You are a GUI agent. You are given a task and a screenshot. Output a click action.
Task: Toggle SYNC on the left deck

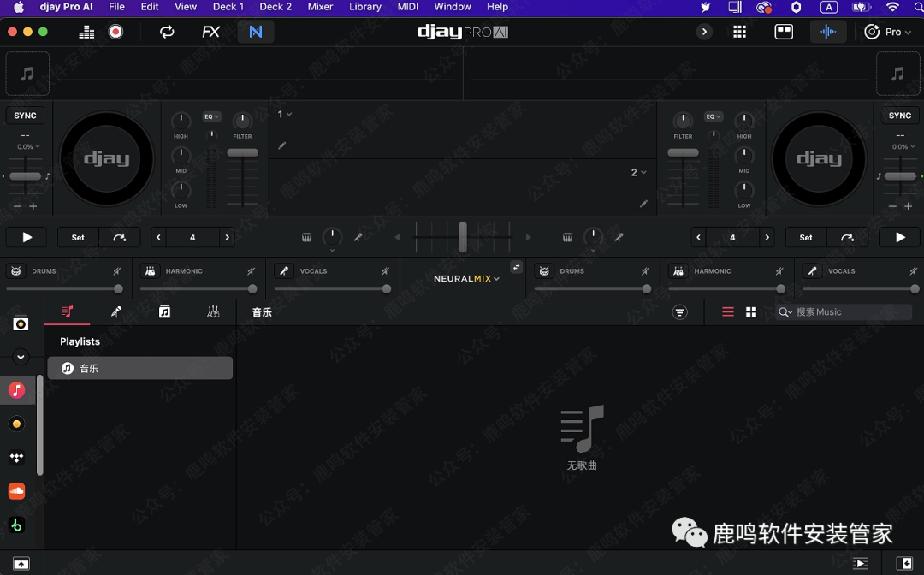26,116
